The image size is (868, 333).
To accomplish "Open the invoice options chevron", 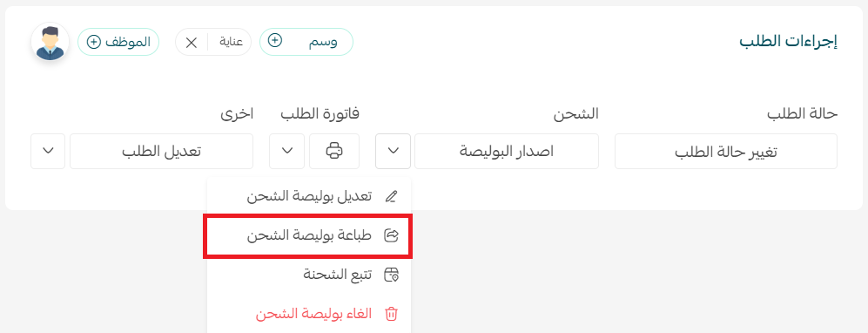I will [x=286, y=151].
